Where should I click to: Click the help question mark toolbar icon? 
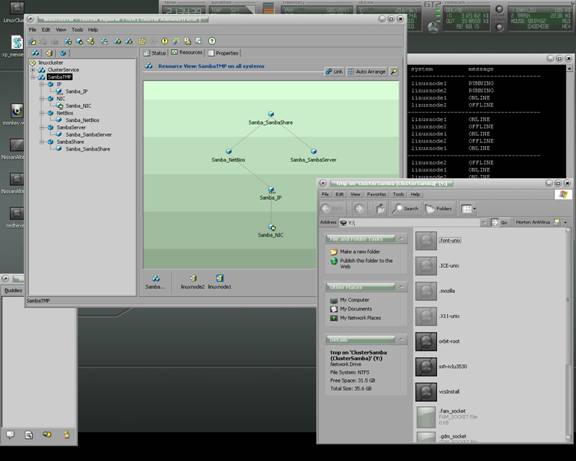point(212,41)
